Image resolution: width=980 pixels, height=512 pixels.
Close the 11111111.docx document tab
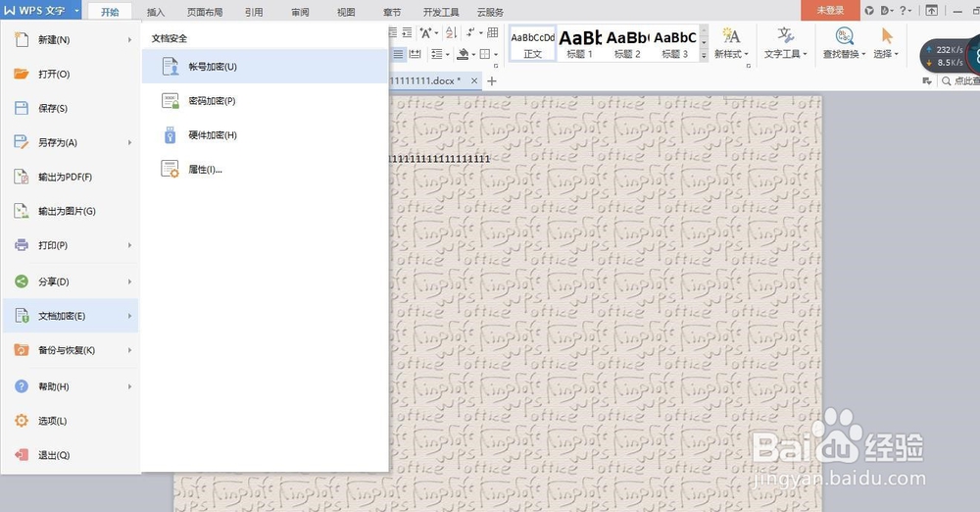tap(474, 80)
